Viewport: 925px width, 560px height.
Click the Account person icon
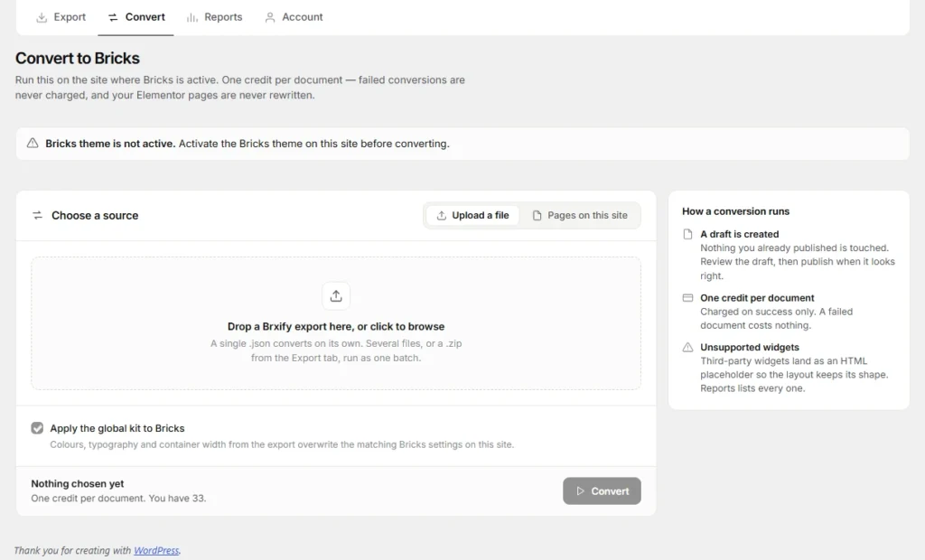[269, 18]
